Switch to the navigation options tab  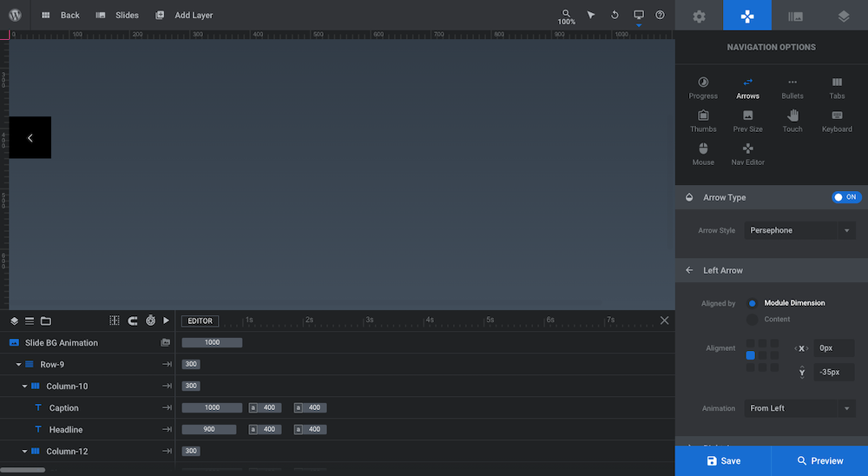click(x=747, y=16)
